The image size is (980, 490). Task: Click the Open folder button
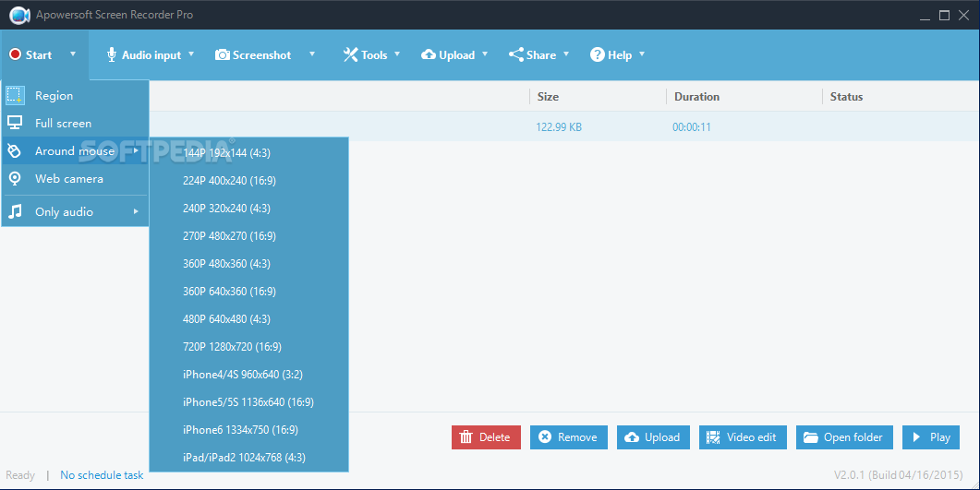[844, 437]
